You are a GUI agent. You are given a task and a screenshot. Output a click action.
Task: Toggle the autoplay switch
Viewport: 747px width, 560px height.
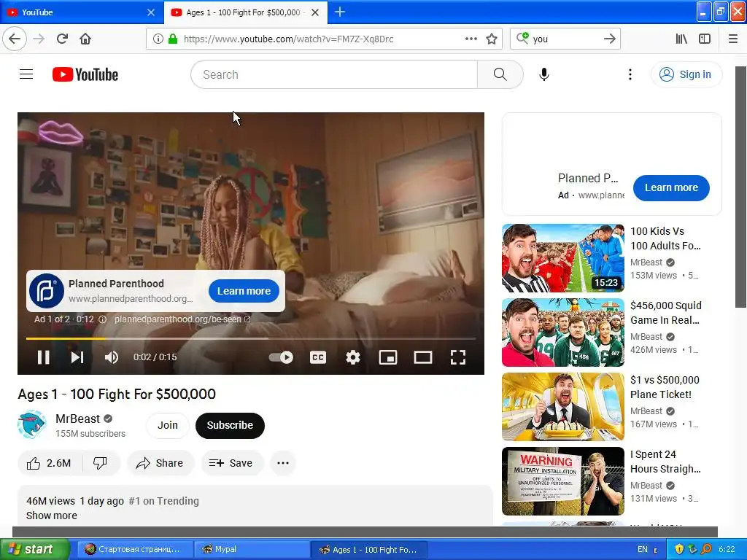click(x=281, y=357)
